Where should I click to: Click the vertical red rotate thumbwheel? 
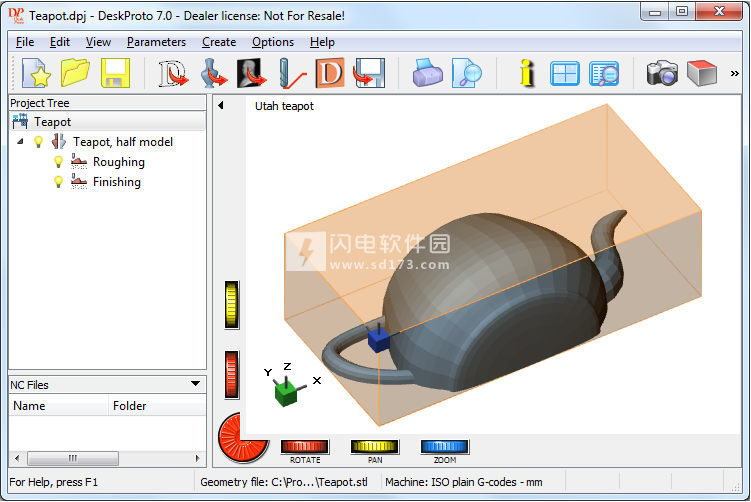(x=231, y=375)
